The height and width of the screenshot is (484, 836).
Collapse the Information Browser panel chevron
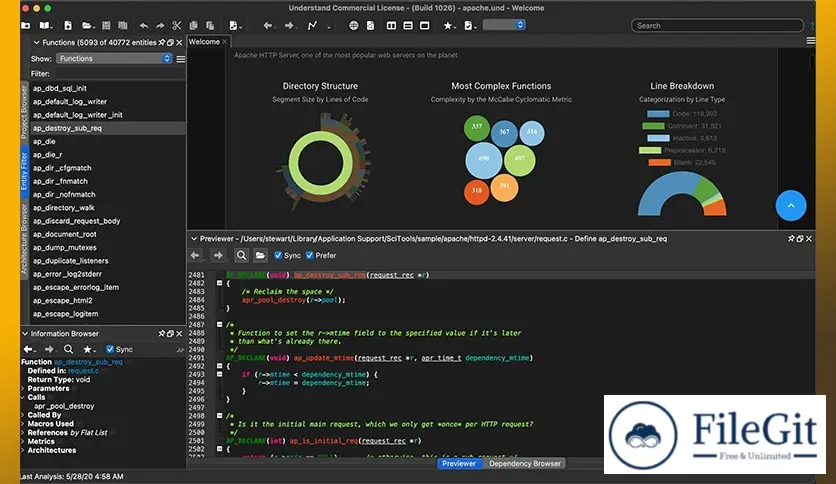point(25,334)
